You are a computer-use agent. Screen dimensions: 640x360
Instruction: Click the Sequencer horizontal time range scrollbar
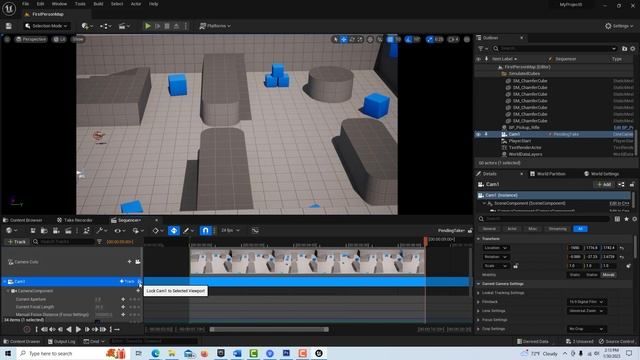click(269, 329)
